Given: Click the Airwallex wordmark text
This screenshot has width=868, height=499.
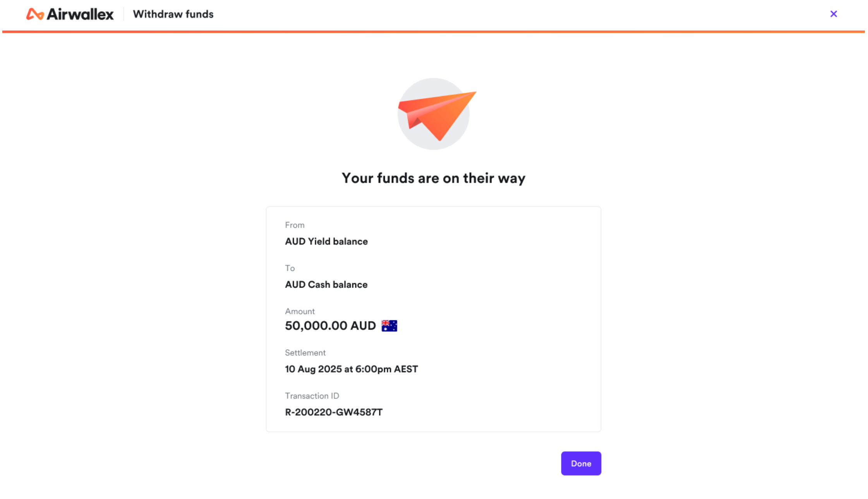Looking at the screenshot, I should click(80, 15).
